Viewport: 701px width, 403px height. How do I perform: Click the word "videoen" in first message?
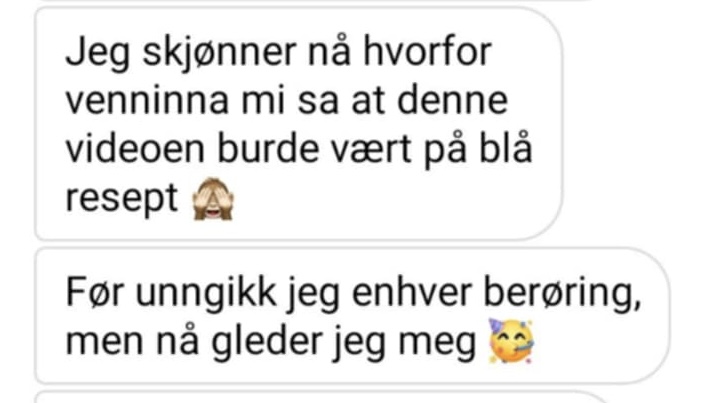pyautogui.click(x=135, y=149)
